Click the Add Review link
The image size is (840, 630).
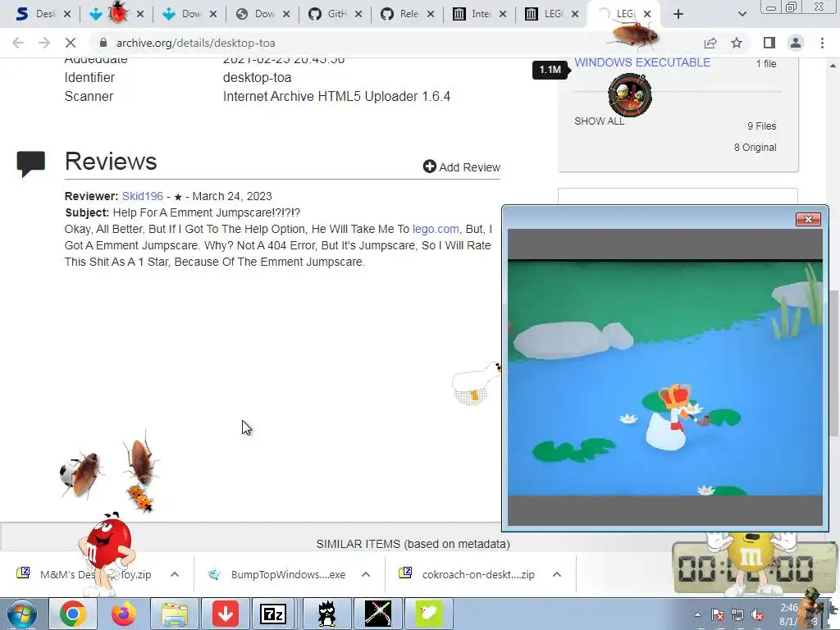[462, 167]
